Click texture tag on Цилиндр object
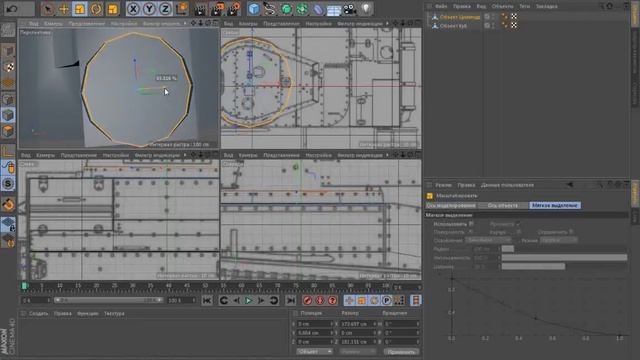The image size is (640, 360). [x=514, y=16]
